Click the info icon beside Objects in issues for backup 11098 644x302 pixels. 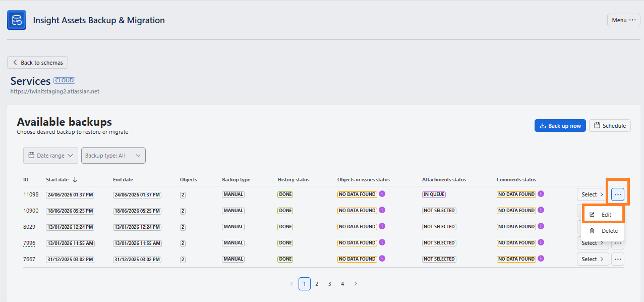(x=382, y=194)
